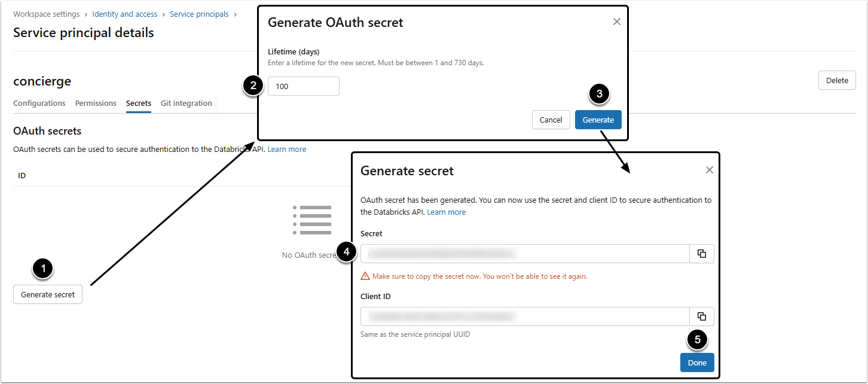Click Done in the Generate secret dialog
Image resolution: width=868 pixels, height=384 pixels.
pos(697,362)
